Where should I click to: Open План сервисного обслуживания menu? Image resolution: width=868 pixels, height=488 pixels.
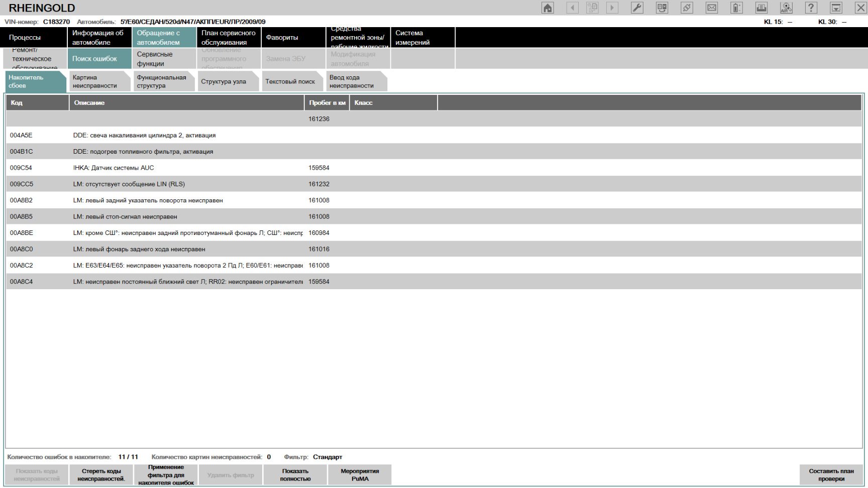[x=229, y=38]
